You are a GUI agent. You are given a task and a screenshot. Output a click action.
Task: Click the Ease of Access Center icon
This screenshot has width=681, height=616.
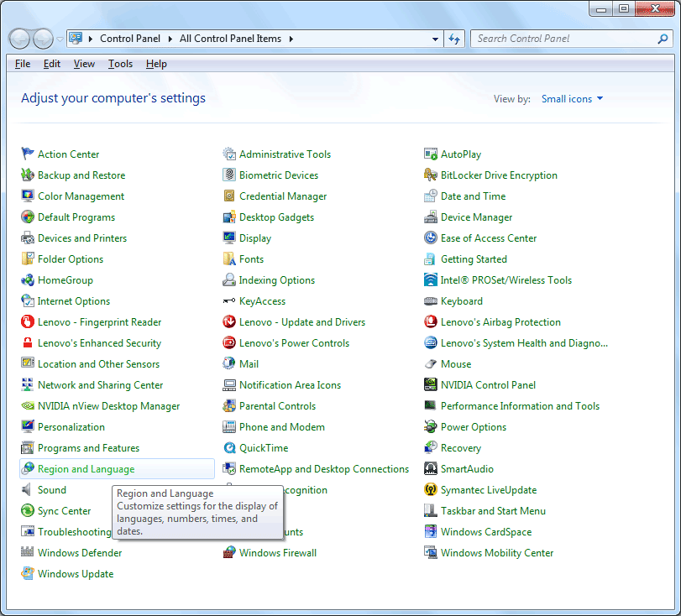coord(431,238)
